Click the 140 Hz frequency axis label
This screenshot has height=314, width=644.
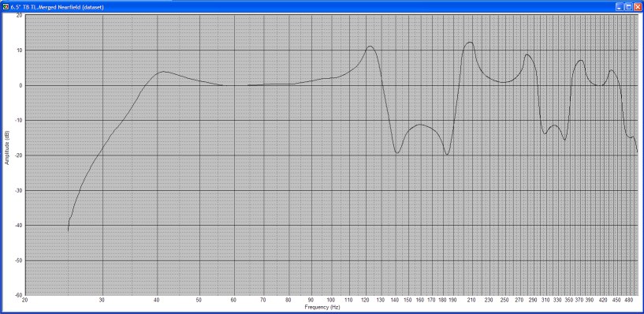[395, 300]
